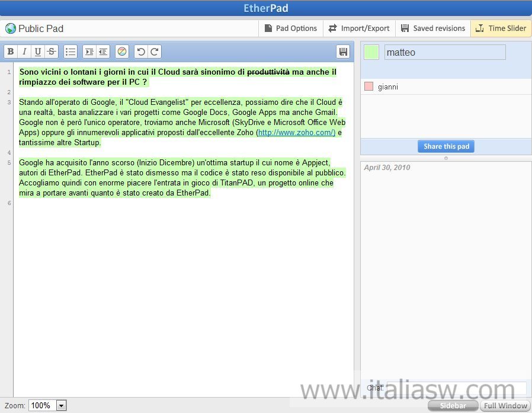Image resolution: width=532 pixels, height=413 pixels.
Task: Indent the selected text
Action: 89,52
